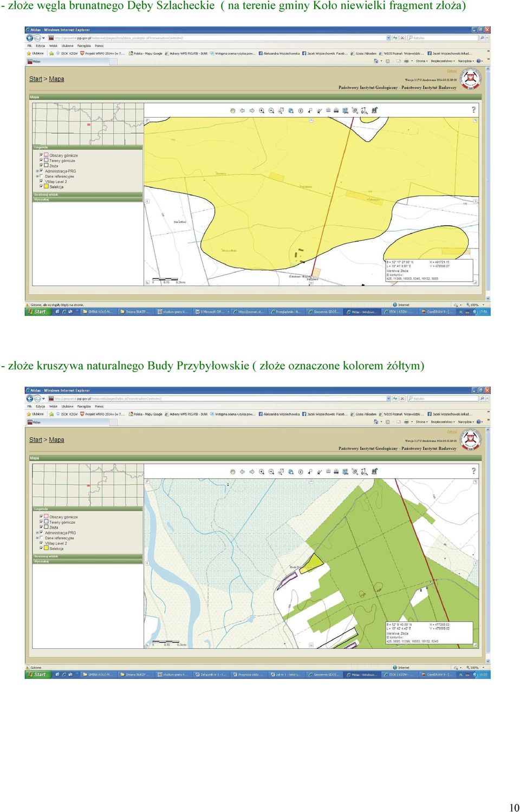Click next extent arrow in upper map toolbar
The height and width of the screenshot is (812, 520).
tap(252, 111)
